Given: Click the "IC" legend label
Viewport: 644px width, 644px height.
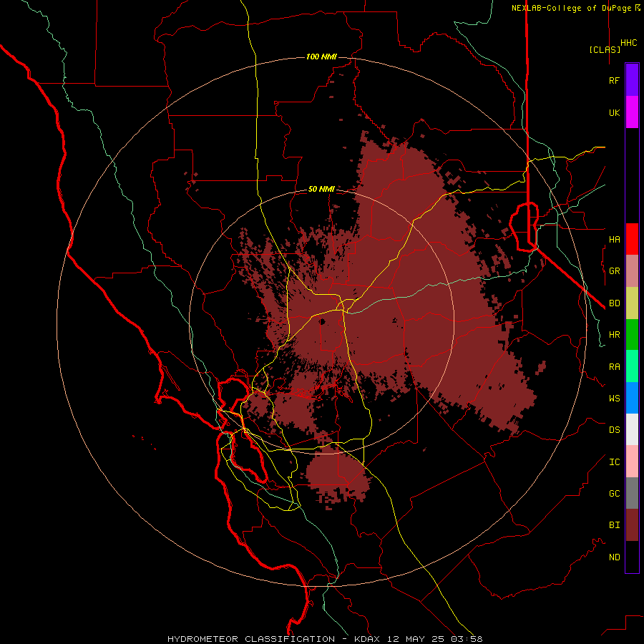Looking at the screenshot, I should click(614, 462).
